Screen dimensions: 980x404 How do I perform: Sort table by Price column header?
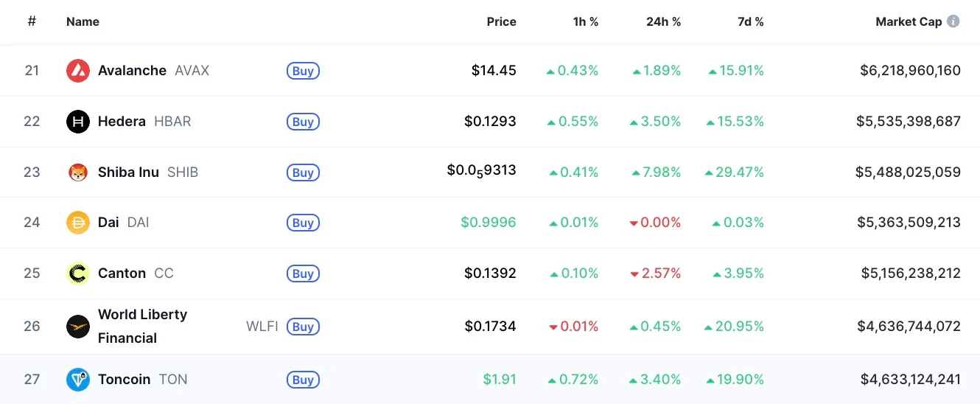[501, 21]
